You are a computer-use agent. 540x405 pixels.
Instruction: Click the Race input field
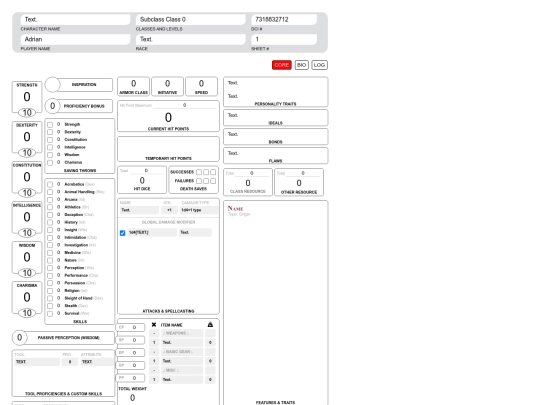coord(191,39)
